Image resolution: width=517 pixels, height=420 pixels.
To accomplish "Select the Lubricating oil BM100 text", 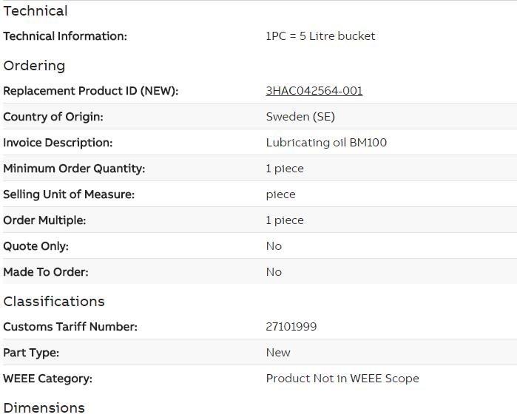I will [326, 143].
